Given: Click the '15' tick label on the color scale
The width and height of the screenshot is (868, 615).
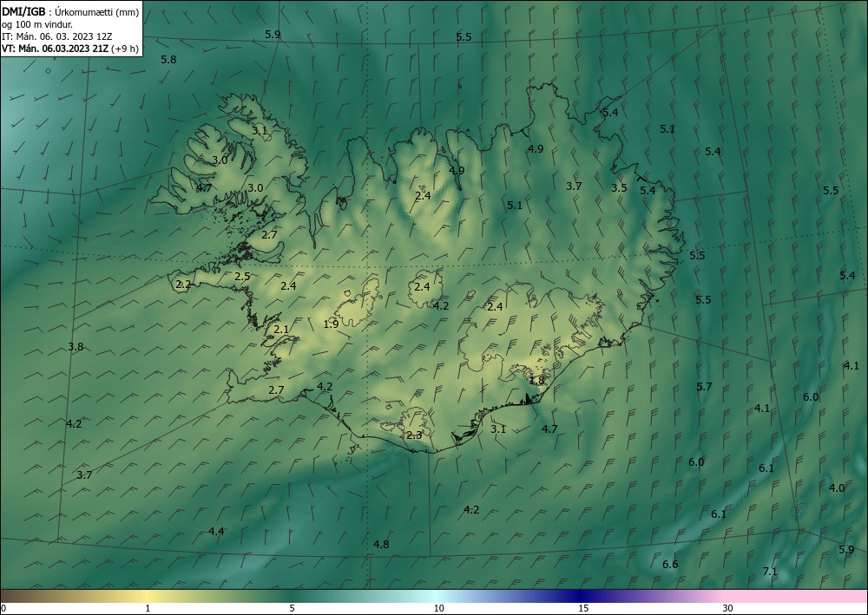Looking at the screenshot, I should [x=583, y=609].
